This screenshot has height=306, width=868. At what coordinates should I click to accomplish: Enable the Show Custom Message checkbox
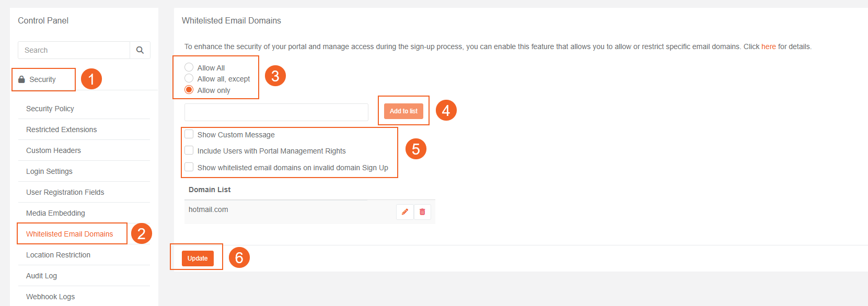tap(189, 134)
